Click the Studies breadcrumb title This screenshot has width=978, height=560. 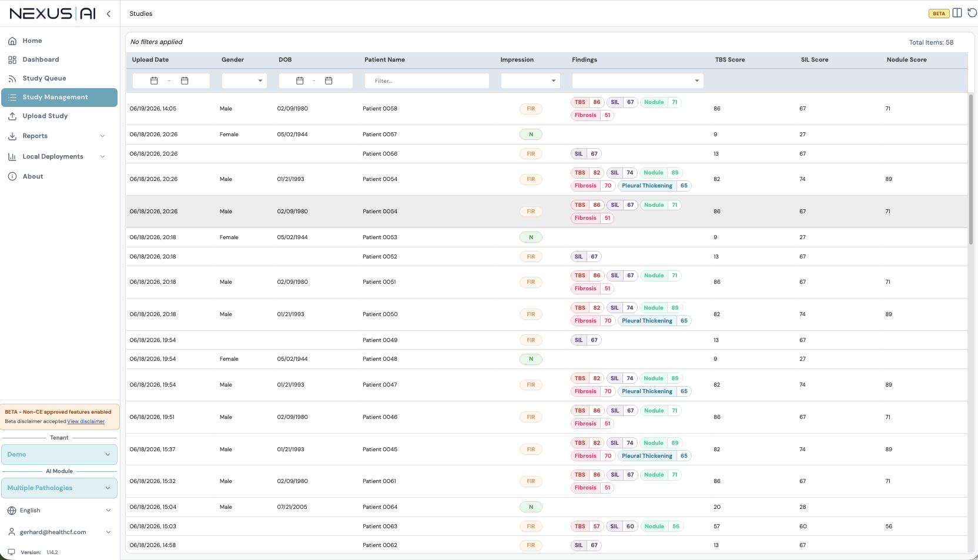[141, 14]
